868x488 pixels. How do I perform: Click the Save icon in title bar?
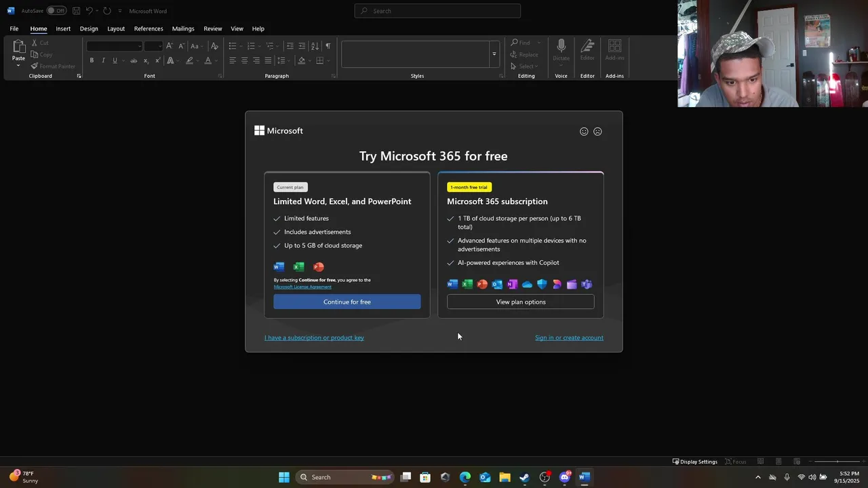76,11
